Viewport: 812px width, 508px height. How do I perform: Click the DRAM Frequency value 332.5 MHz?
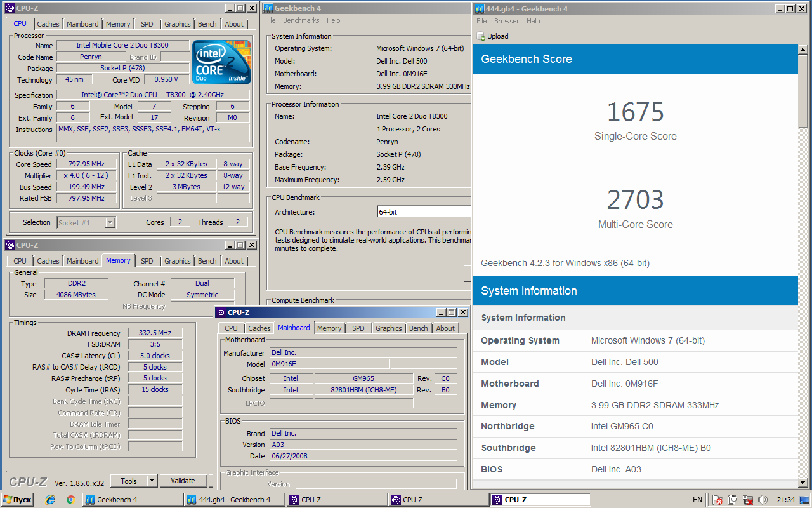point(155,333)
